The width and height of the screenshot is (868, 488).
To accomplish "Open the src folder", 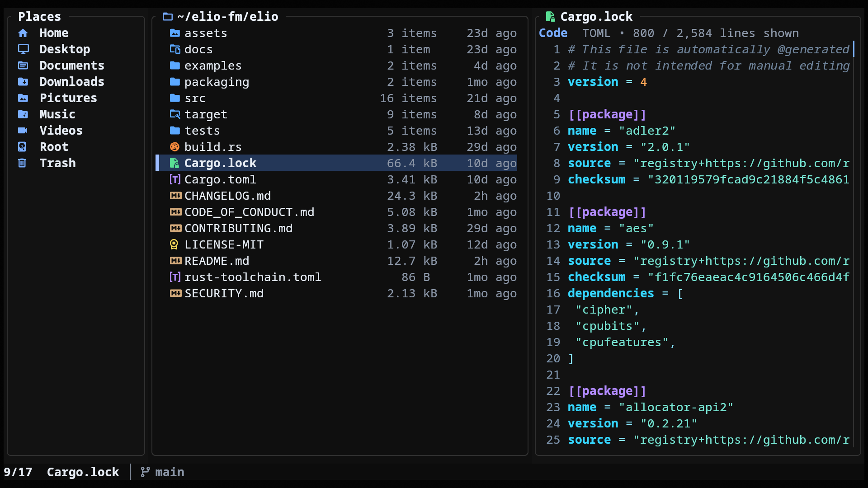I will click(x=336, y=98).
